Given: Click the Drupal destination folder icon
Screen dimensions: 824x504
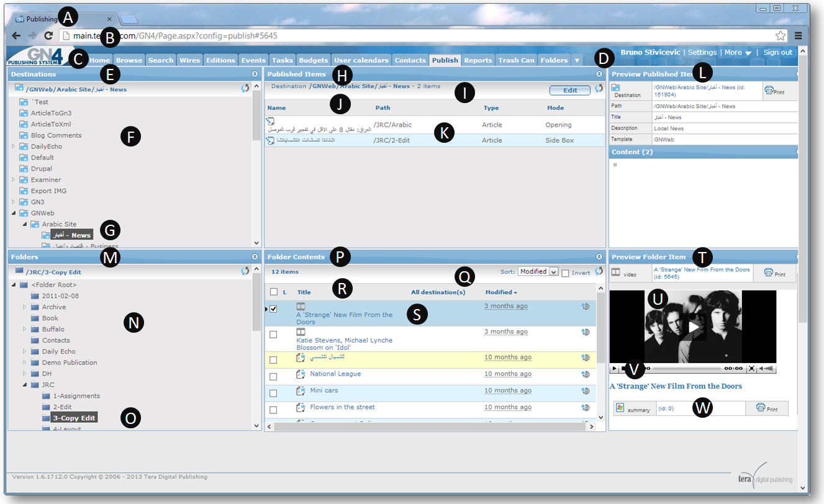Looking at the screenshot, I should coord(24,169).
